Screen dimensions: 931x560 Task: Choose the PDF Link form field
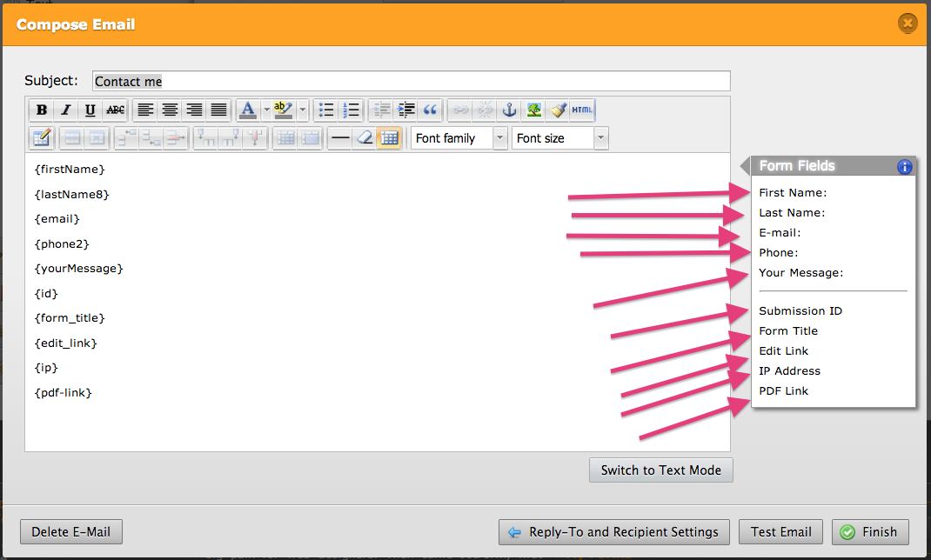(783, 391)
